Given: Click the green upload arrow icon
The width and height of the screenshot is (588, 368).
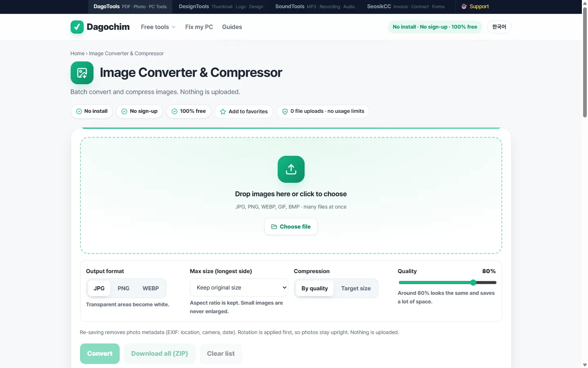Looking at the screenshot, I should click(x=291, y=169).
